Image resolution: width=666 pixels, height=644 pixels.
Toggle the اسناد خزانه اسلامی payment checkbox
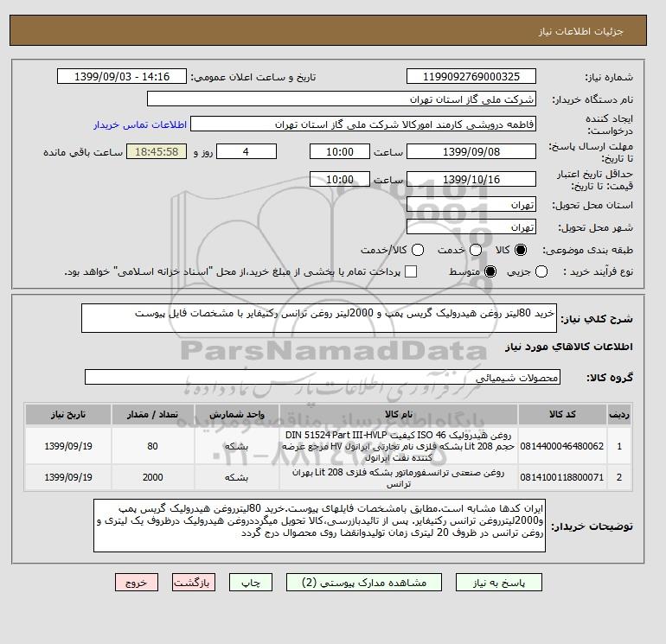coord(411,271)
